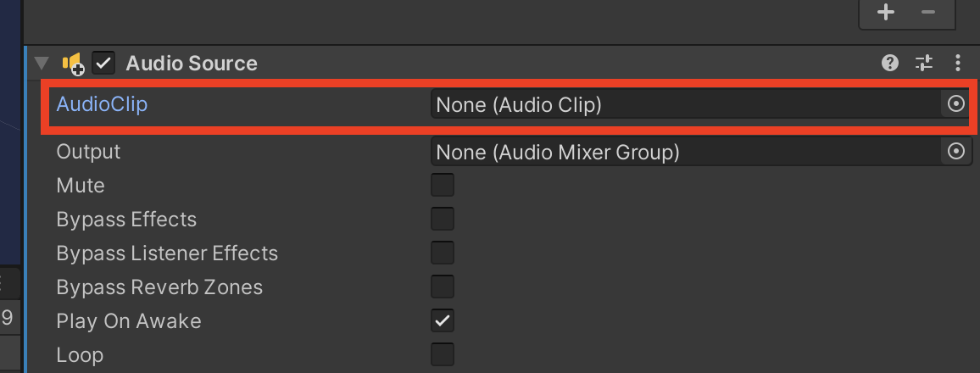Enable the Loop checkbox

443,354
